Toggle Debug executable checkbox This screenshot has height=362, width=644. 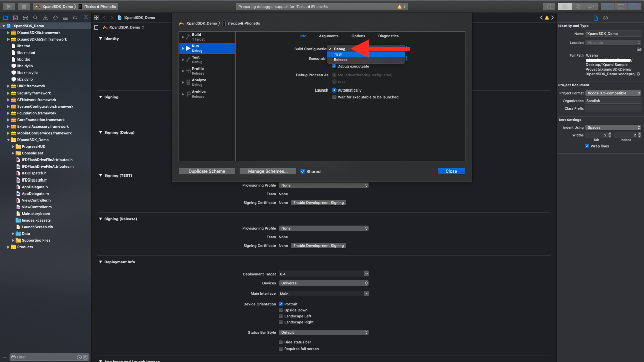(x=334, y=66)
